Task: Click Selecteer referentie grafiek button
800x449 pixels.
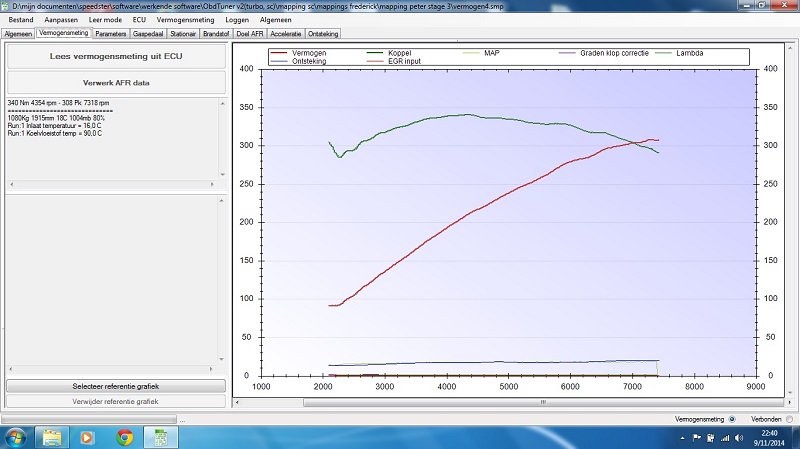Action: pos(114,385)
